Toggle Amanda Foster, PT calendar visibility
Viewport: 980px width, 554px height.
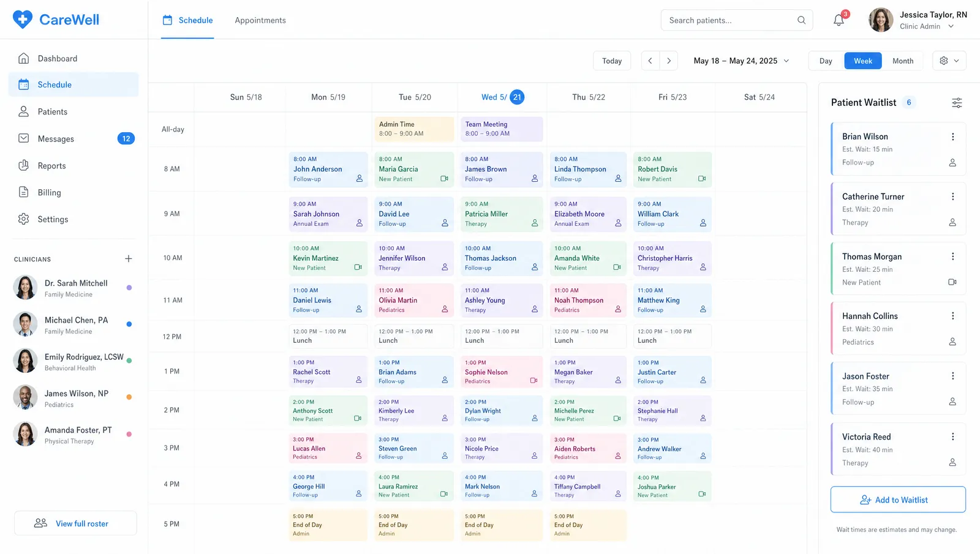tap(129, 434)
